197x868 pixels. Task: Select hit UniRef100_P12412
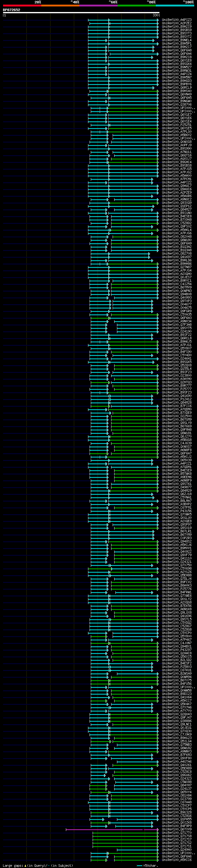[177, 399]
